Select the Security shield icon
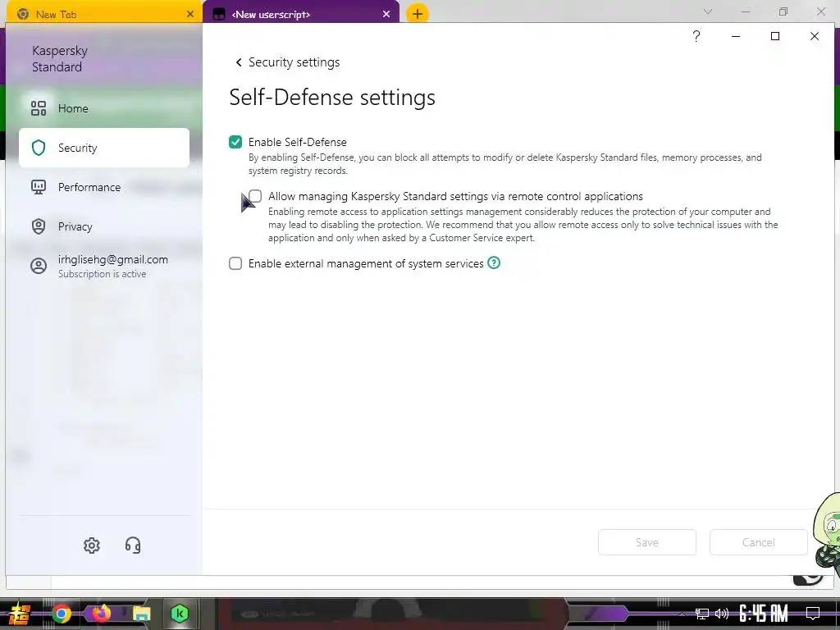 39,148
